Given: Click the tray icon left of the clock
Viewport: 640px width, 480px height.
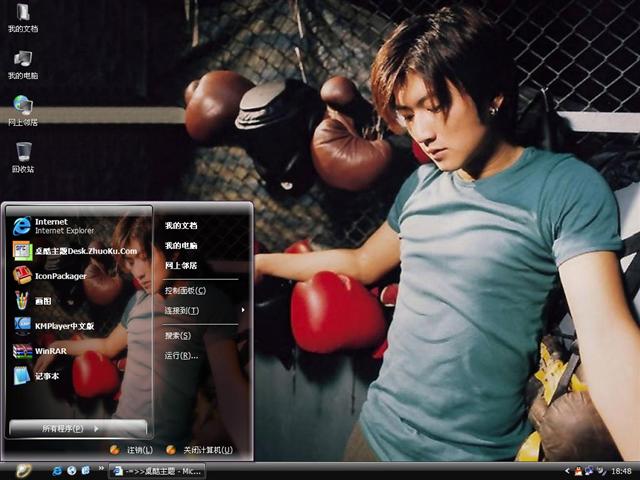Looking at the screenshot, I should coord(601,471).
